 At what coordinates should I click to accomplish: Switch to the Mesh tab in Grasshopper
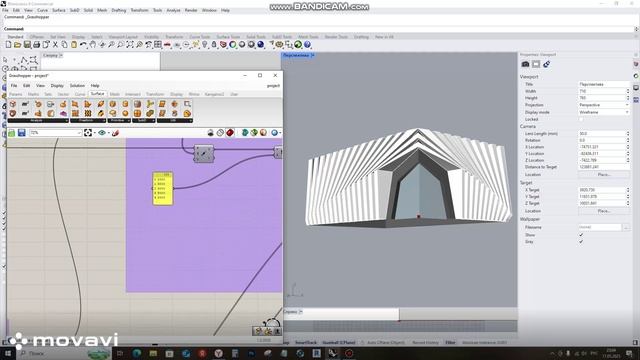(x=115, y=94)
